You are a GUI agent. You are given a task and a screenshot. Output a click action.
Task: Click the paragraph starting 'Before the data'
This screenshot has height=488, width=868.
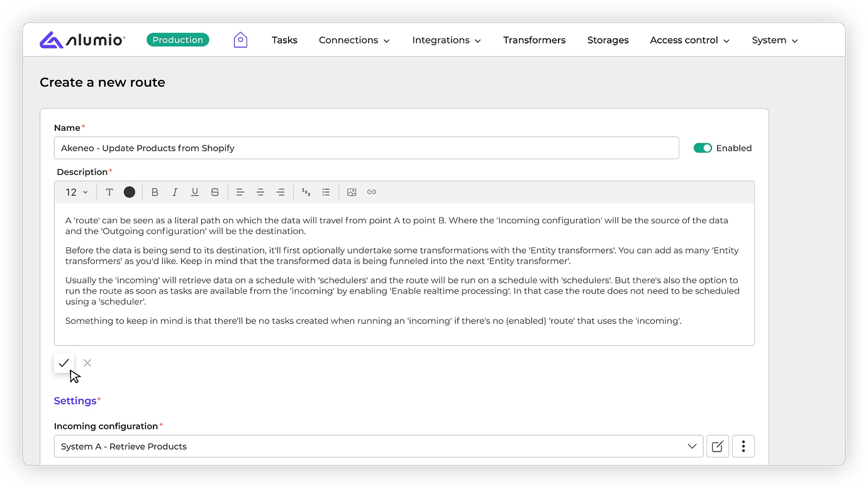tap(402, 256)
